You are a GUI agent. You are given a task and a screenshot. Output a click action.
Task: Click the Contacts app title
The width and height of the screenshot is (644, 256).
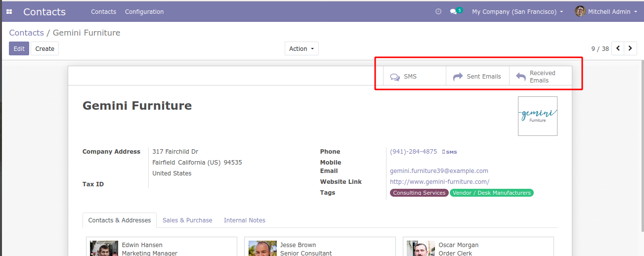44,11
